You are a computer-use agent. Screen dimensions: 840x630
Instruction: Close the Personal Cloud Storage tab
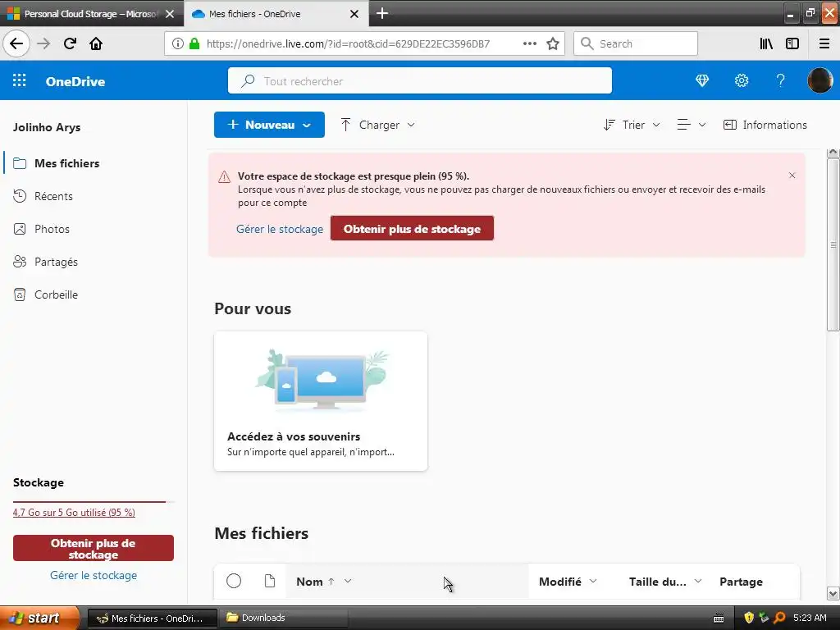[170, 14]
